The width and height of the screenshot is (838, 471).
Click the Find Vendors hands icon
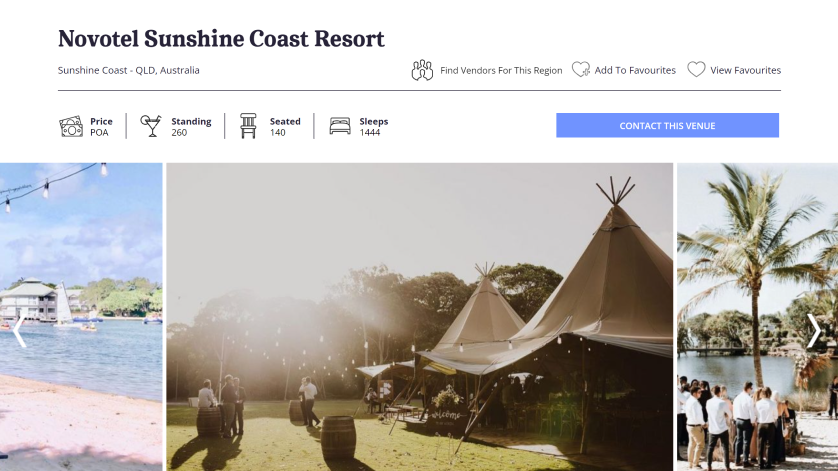[x=422, y=70]
